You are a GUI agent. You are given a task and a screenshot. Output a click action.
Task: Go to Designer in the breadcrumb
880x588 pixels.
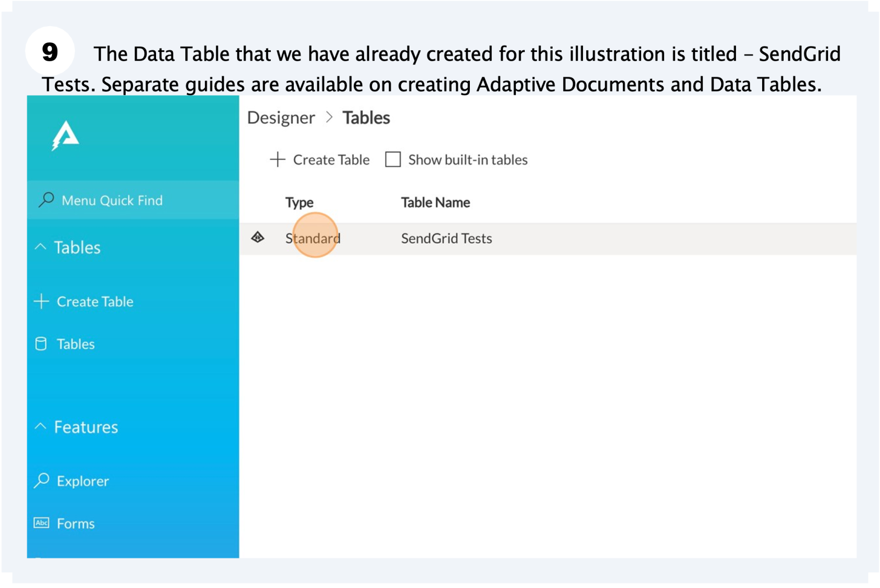[x=281, y=118]
